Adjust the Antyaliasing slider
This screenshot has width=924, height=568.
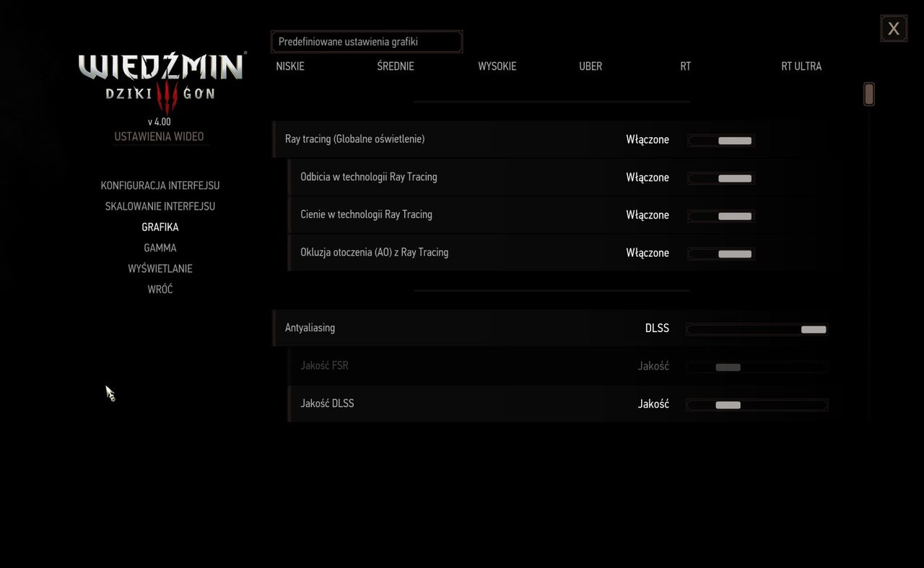757,329
